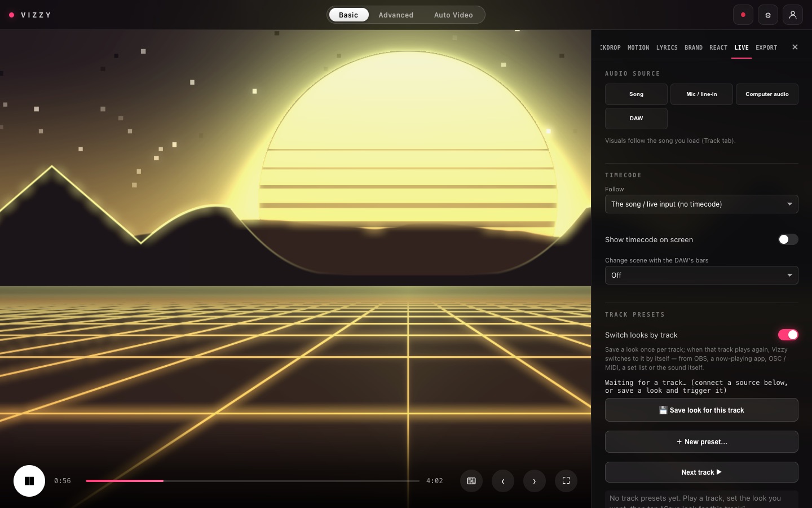The width and height of the screenshot is (812, 508).
Task: Click the Audio Source section heading
Action: (633, 74)
